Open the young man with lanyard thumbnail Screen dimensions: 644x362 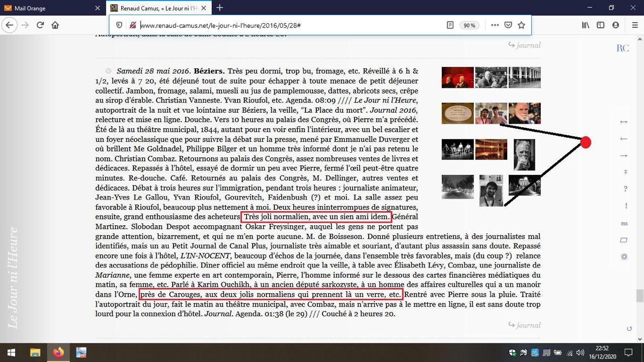tap(491, 191)
